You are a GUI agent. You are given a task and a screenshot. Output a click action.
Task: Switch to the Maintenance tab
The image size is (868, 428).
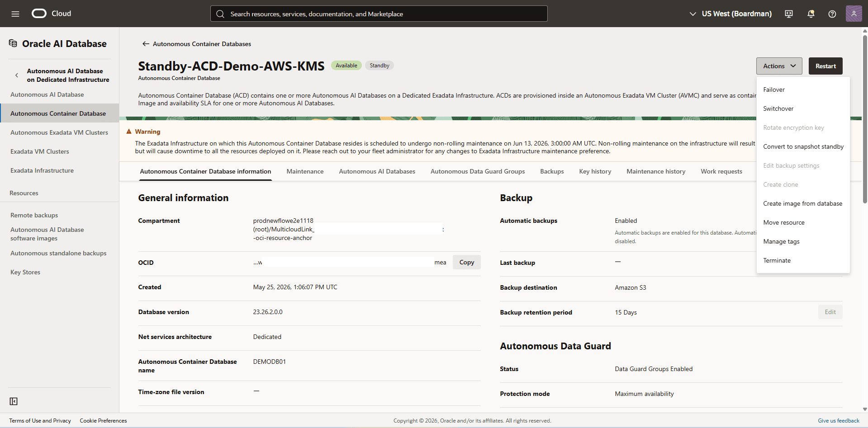[x=305, y=171]
